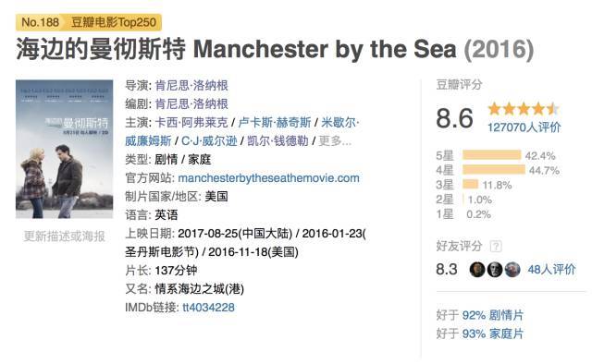This screenshot has height=364, width=592.
Task: Open the 豆瓣电影Top250 badge link
Action: [x=114, y=22]
